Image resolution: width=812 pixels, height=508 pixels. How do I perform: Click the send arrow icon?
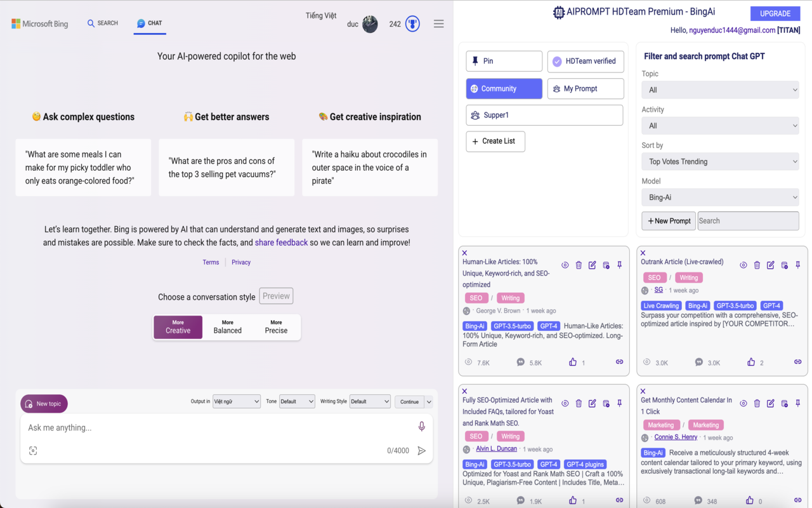422,451
